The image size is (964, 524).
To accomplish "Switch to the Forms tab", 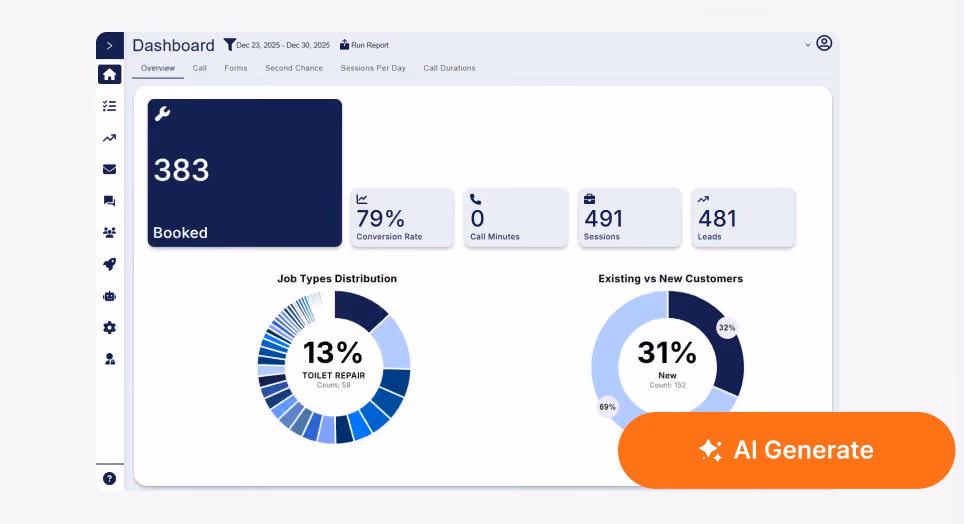I will click(x=235, y=68).
